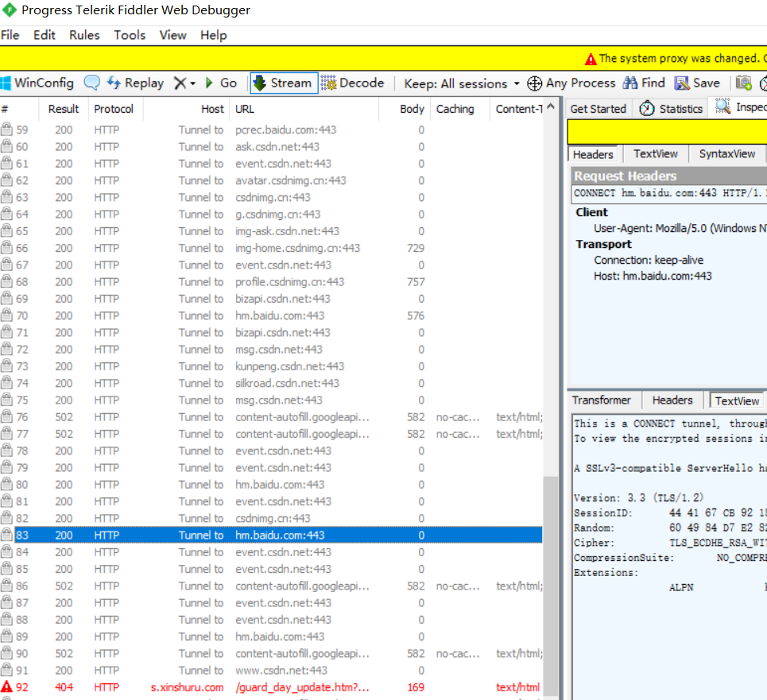The image size is (767, 700).
Task: Click lock icon of session 59
Action: [x=6, y=129]
